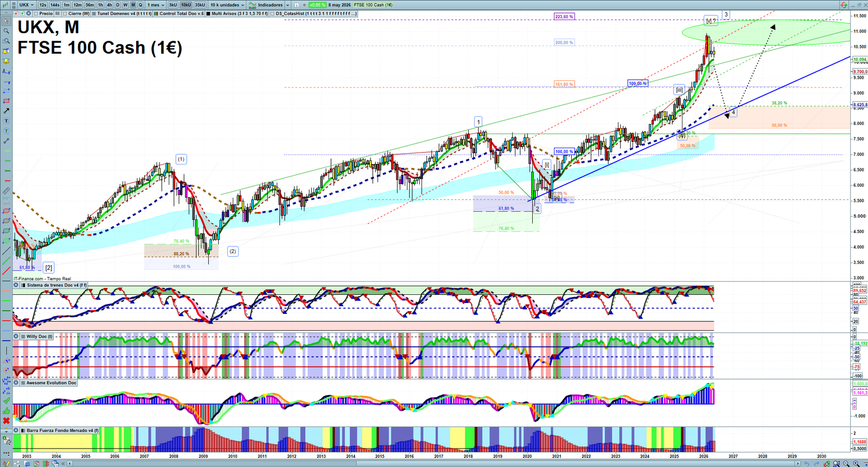The width and height of the screenshot is (868, 467).
Task: Switch to weekly W timeframe
Action: 125,5
